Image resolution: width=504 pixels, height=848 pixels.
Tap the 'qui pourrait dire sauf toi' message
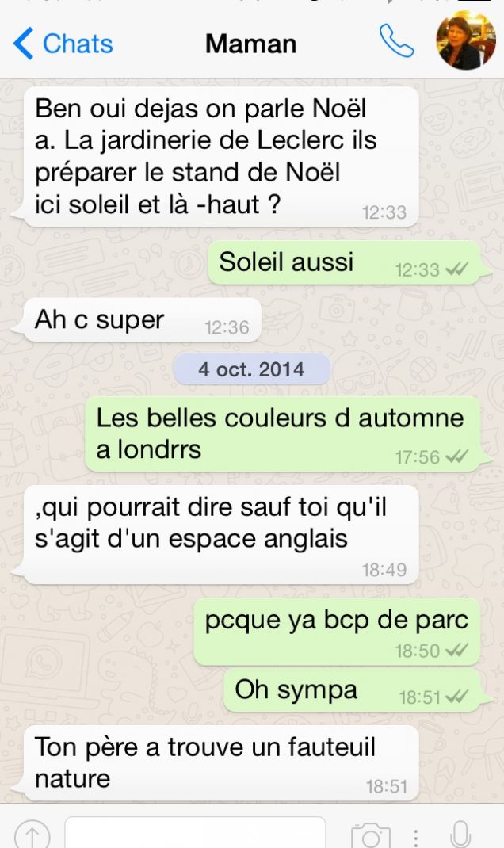[220, 534]
